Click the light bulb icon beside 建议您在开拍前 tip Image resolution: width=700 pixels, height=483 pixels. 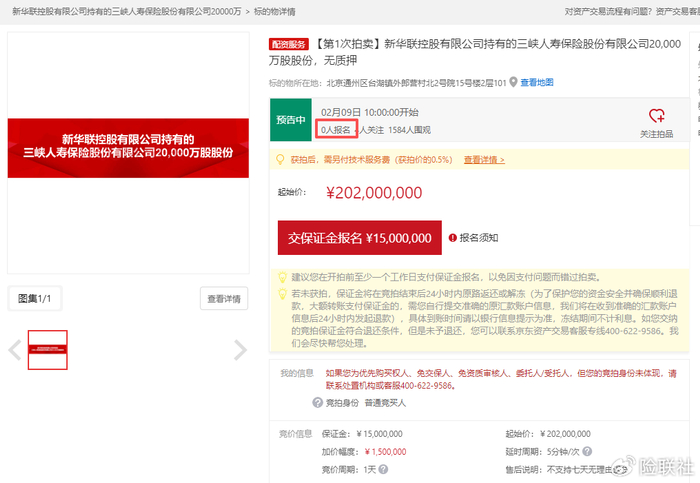coord(282,277)
